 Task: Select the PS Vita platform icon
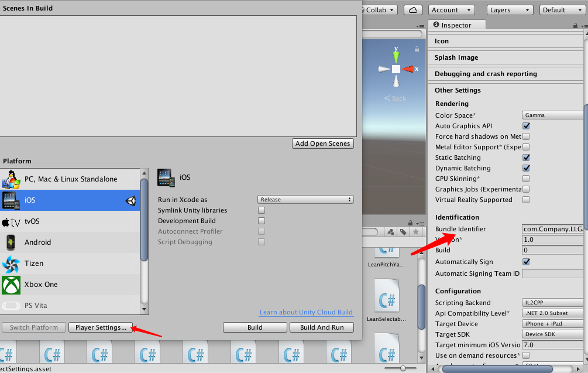coord(11,306)
